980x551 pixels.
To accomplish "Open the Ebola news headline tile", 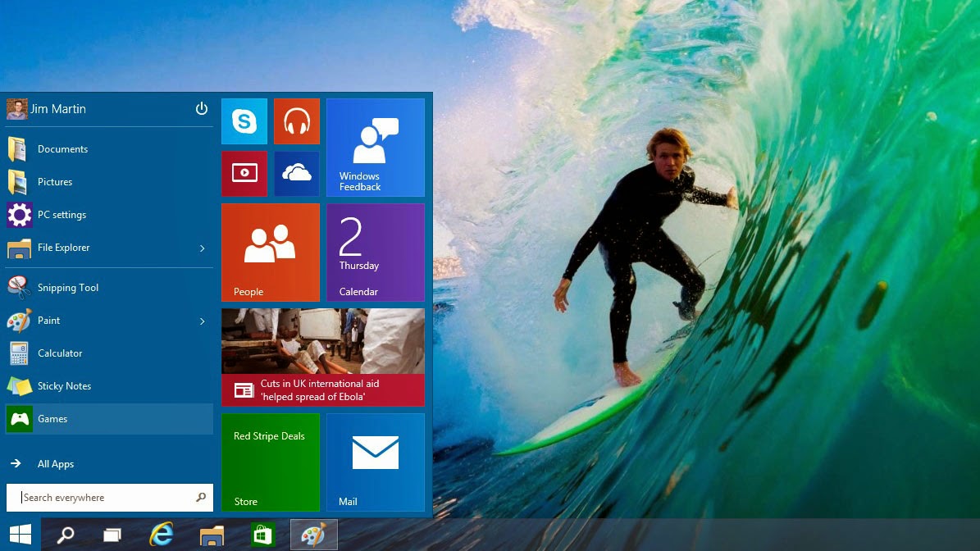I will [323, 357].
